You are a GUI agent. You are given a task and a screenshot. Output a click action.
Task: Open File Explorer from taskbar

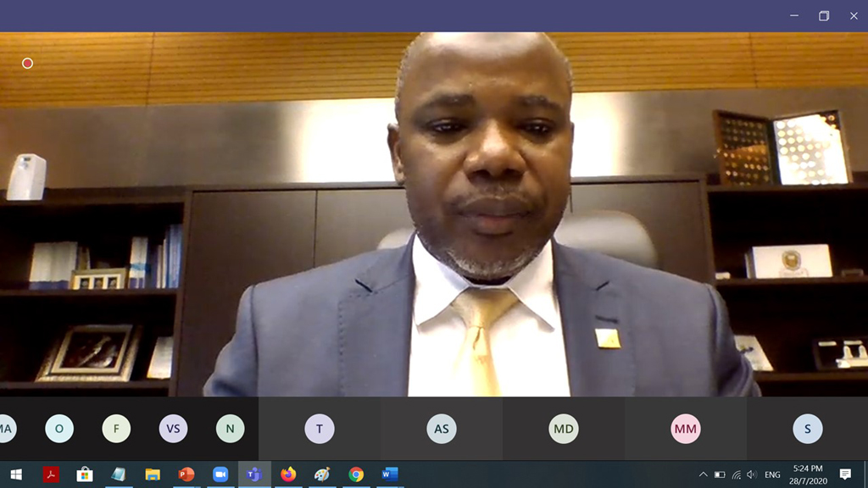click(x=153, y=474)
